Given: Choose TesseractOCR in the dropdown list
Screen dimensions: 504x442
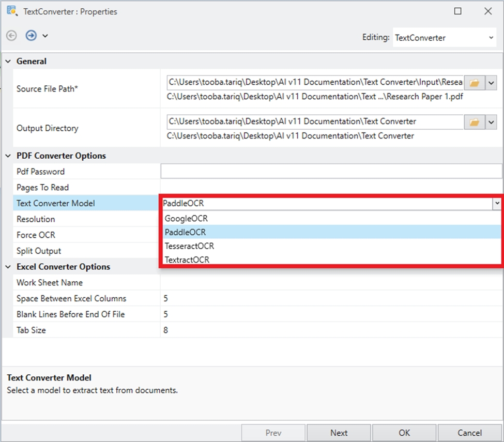Looking at the screenshot, I should (189, 246).
